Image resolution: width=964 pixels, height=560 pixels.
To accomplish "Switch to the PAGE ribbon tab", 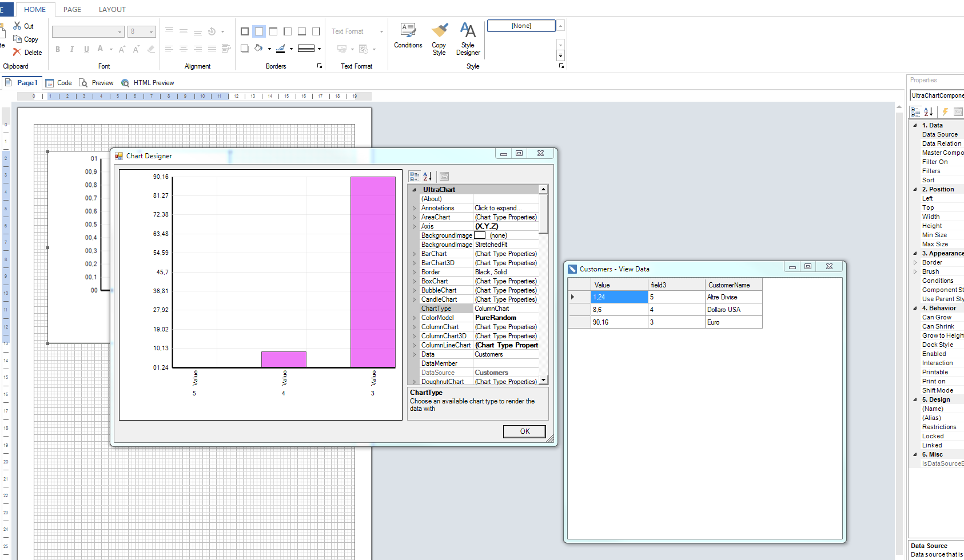I will [x=72, y=9].
